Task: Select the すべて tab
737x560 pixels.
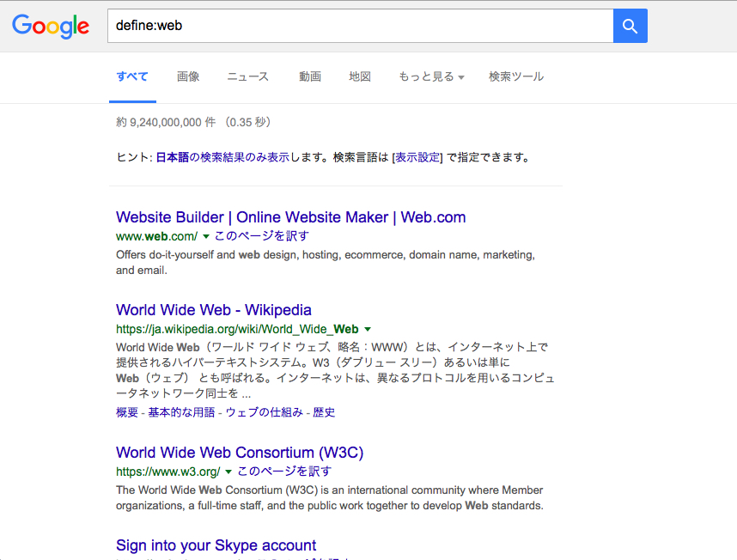Action: (x=132, y=76)
